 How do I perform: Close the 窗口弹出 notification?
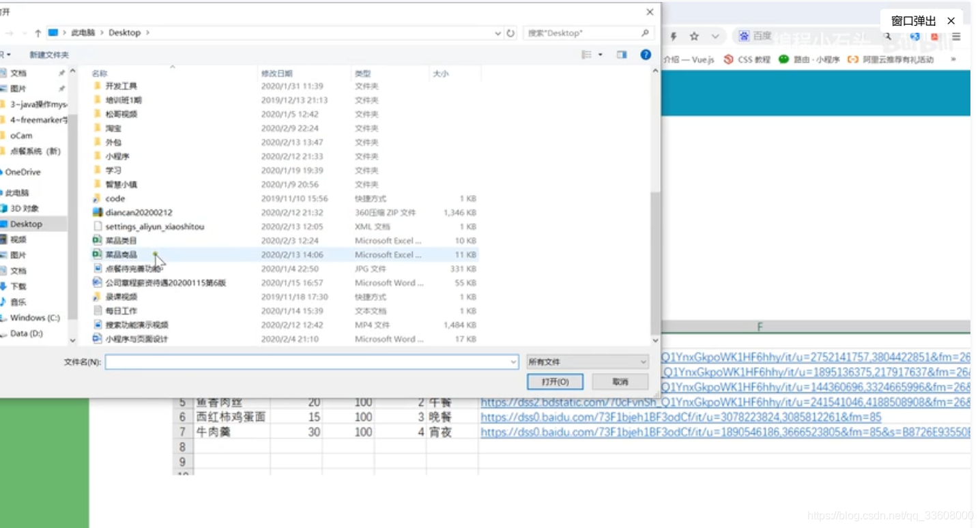(951, 21)
